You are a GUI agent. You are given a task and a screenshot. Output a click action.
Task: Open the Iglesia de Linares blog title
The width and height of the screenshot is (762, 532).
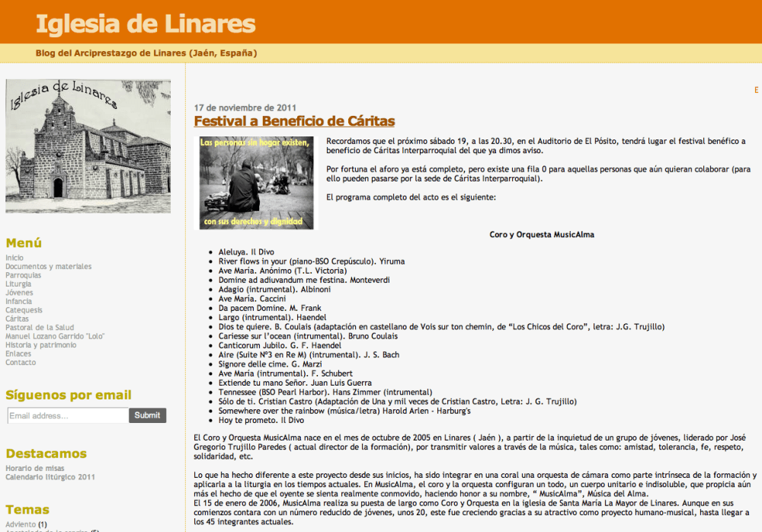pos(146,24)
